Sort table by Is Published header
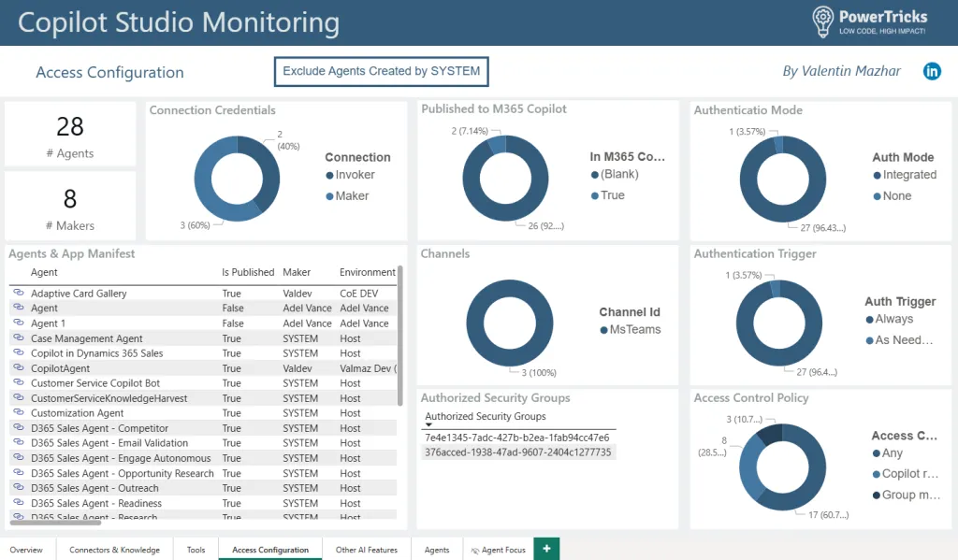 coord(248,272)
